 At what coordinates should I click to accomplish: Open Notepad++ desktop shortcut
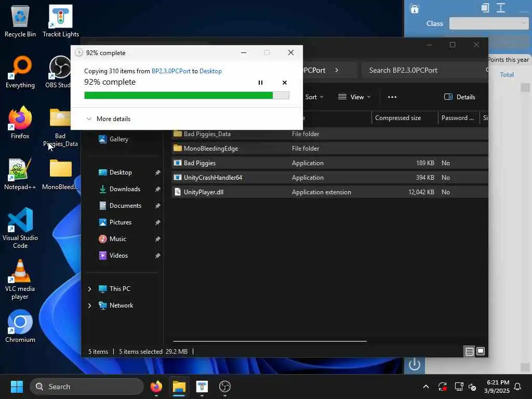(x=20, y=174)
